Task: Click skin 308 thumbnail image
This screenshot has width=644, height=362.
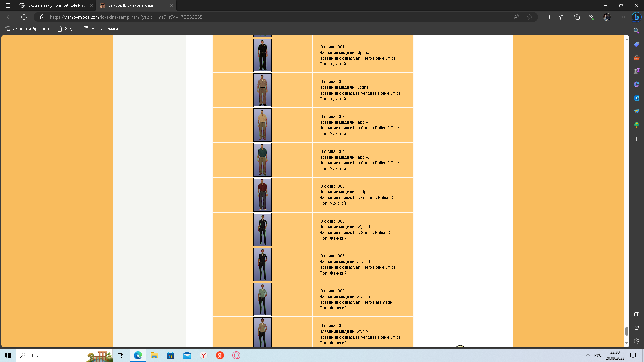Action: (x=262, y=299)
